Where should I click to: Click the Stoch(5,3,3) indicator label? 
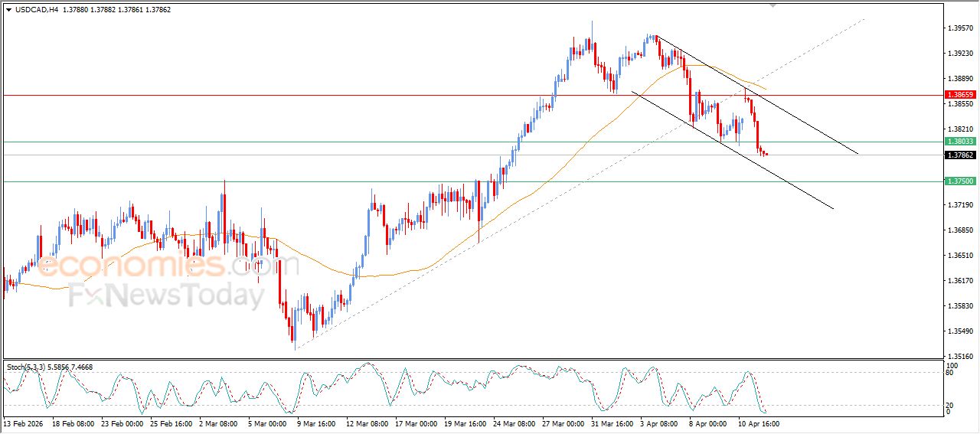[x=27, y=367]
